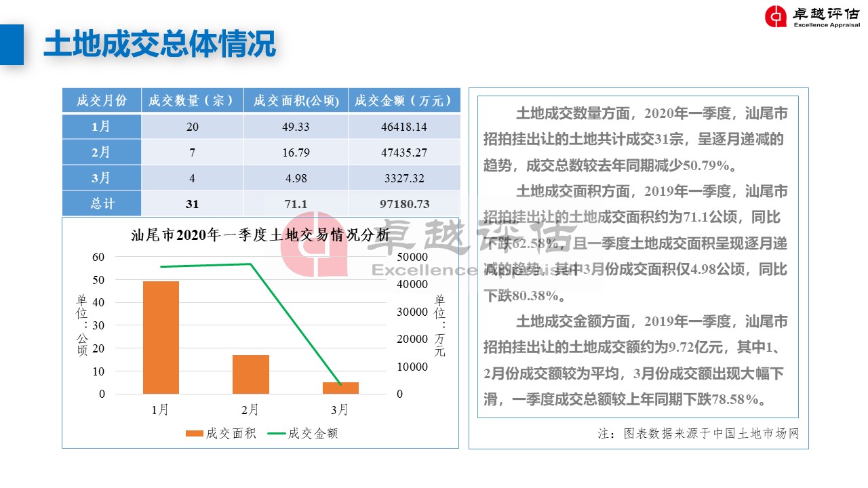This screenshot has width=868, height=488.
Task: Select the 总计 row label in the table
Action: pos(102,204)
